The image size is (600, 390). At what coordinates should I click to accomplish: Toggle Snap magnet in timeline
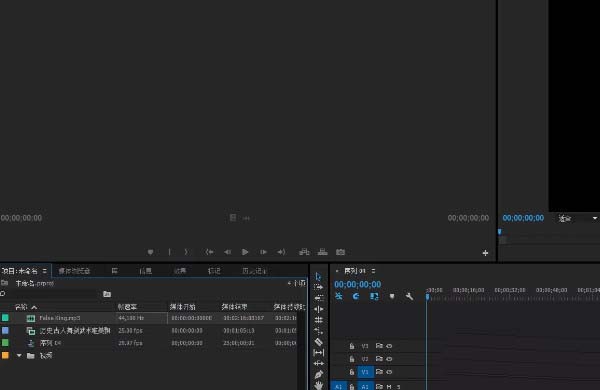point(356,296)
